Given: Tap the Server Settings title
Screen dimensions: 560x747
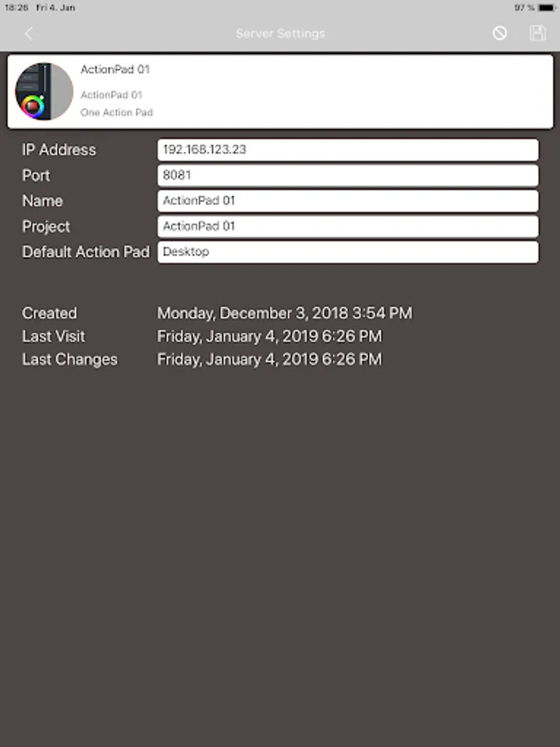Looking at the screenshot, I should pyautogui.click(x=280, y=34).
